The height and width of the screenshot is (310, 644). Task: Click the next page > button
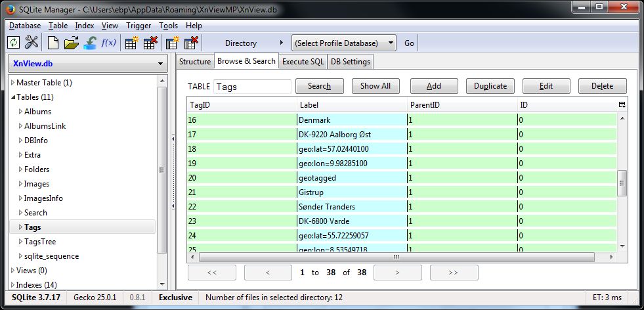point(398,273)
